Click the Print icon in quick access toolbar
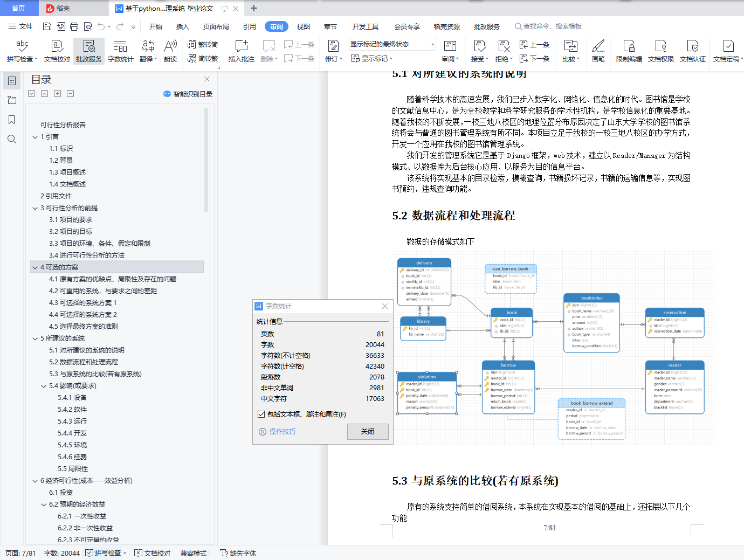This screenshot has width=744, height=560. pos(74,26)
